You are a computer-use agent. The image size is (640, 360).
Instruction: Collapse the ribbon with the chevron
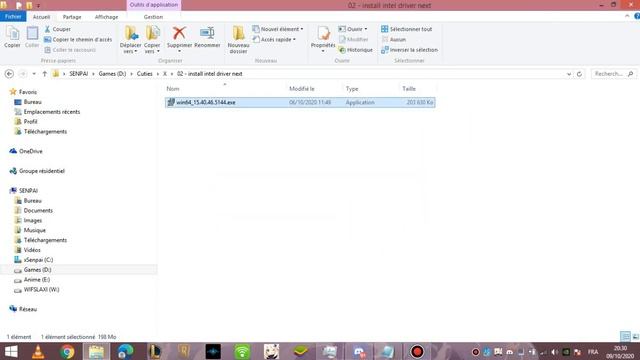(627, 16)
